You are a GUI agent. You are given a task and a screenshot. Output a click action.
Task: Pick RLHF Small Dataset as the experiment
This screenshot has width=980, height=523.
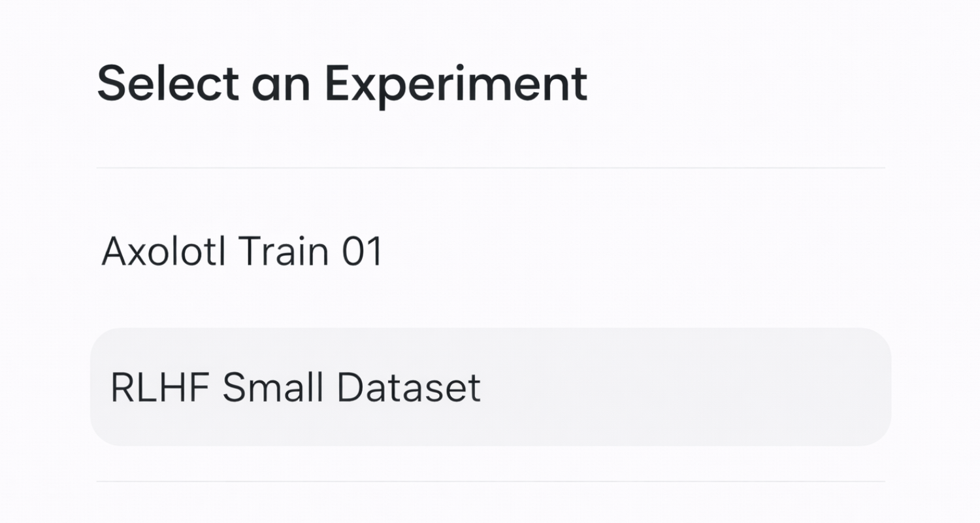[x=295, y=387]
